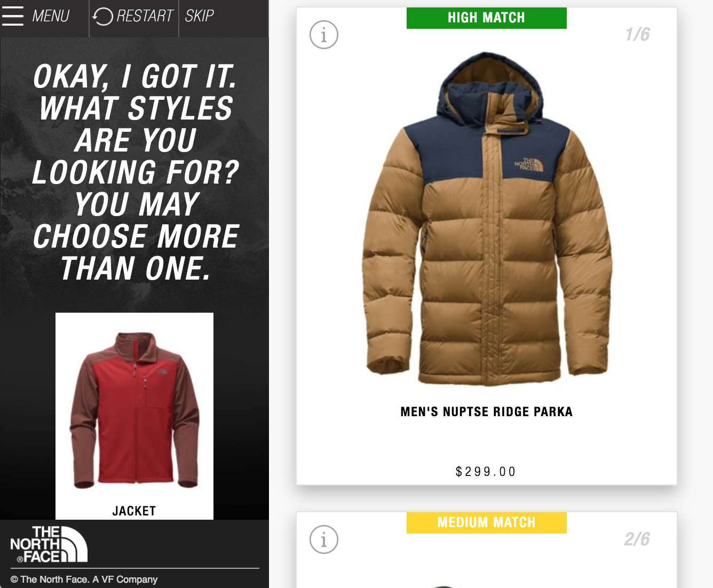Image resolution: width=713 pixels, height=588 pixels.
Task: Open info icon on Nuptse Ridge Parka card
Action: (x=324, y=35)
